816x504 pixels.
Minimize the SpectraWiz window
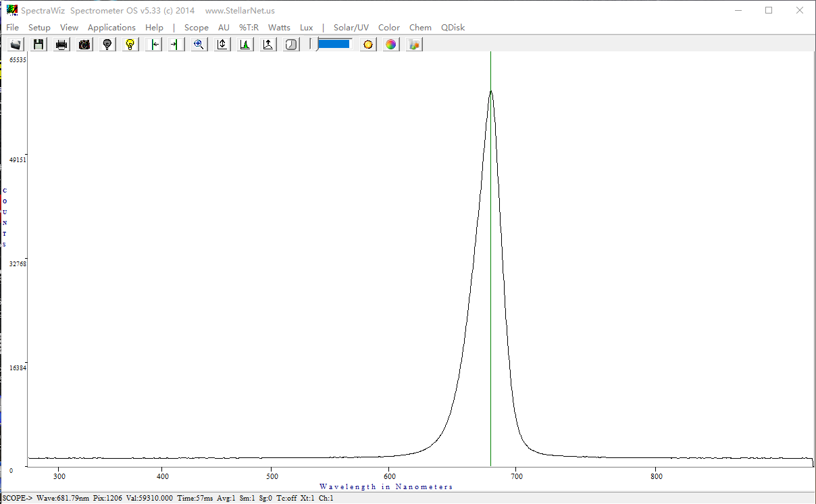738,10
